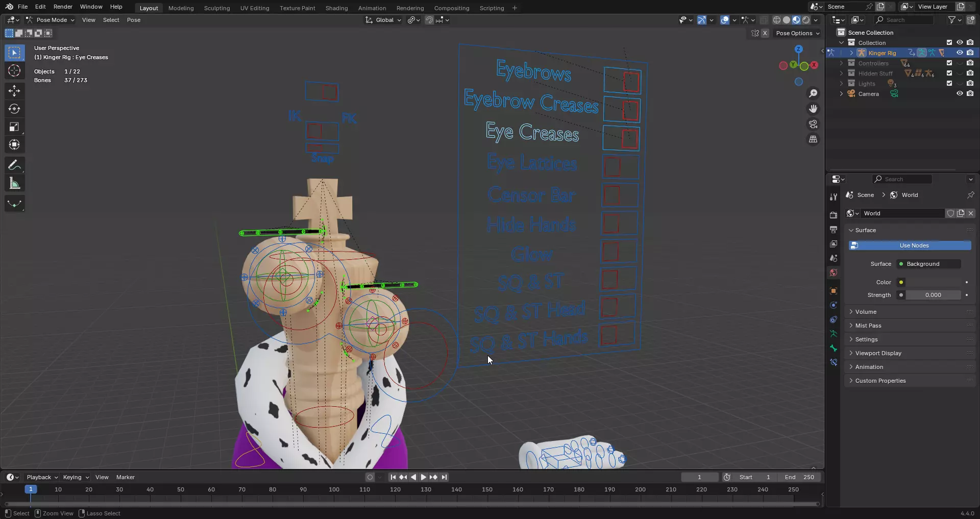Uncheck Controllers collection exclude checkbox
This screenshot has height=519, width=980.
(949, 63)
